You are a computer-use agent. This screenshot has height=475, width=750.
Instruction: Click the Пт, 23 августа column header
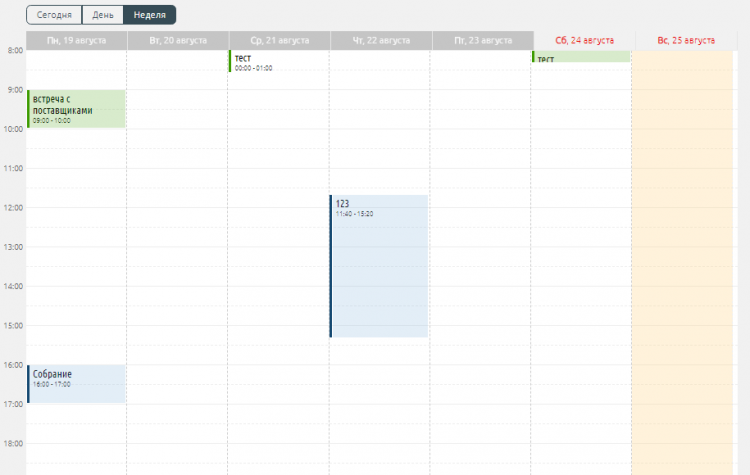pyautogui.click(x=481, y=40)
